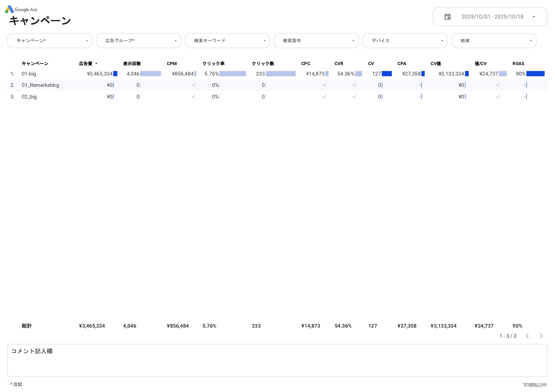
Task: Click the YOURLOGO placeholder at bottom right
Action: coord(535,384)
